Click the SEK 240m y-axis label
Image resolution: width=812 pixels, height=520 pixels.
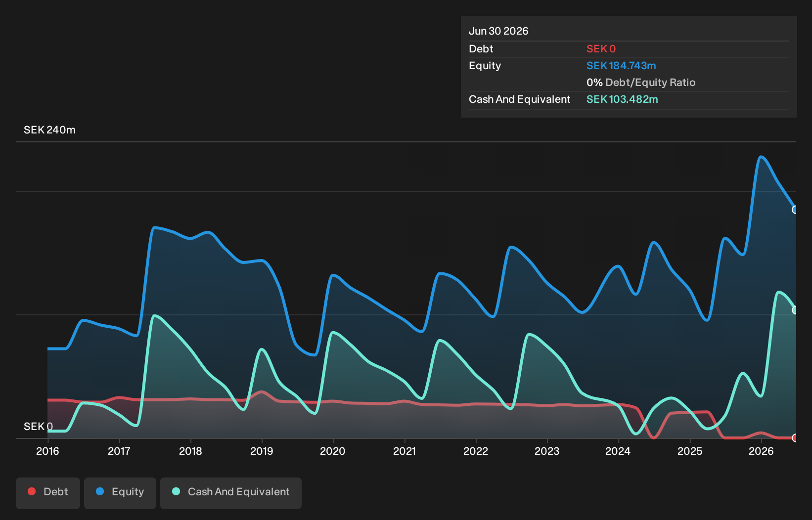(49, 130)
